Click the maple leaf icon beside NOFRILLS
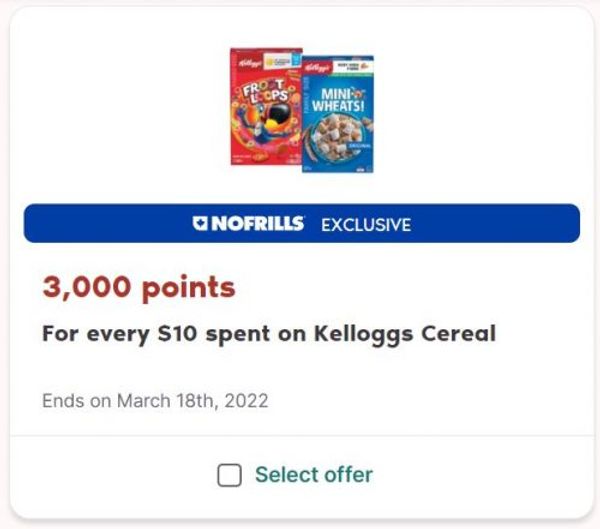This screenshot has width=600, height=529. pyautogui.click(x=200, y=223)
